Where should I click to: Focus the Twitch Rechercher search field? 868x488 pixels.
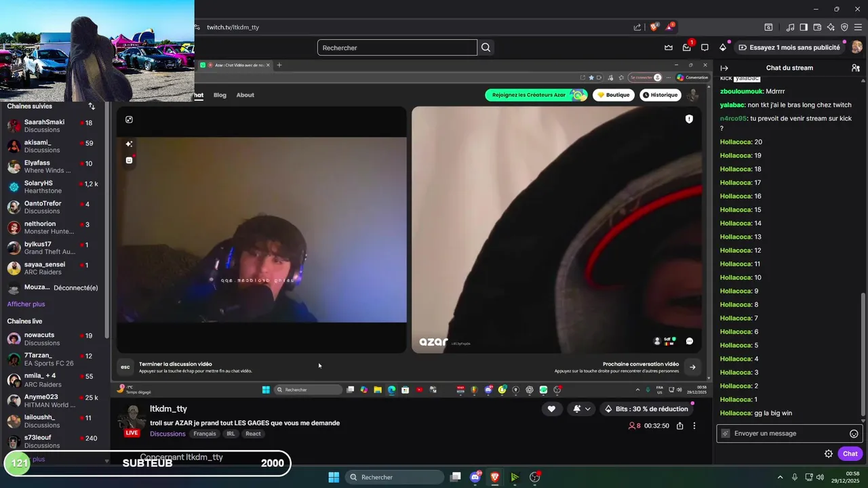click(397, 47)
